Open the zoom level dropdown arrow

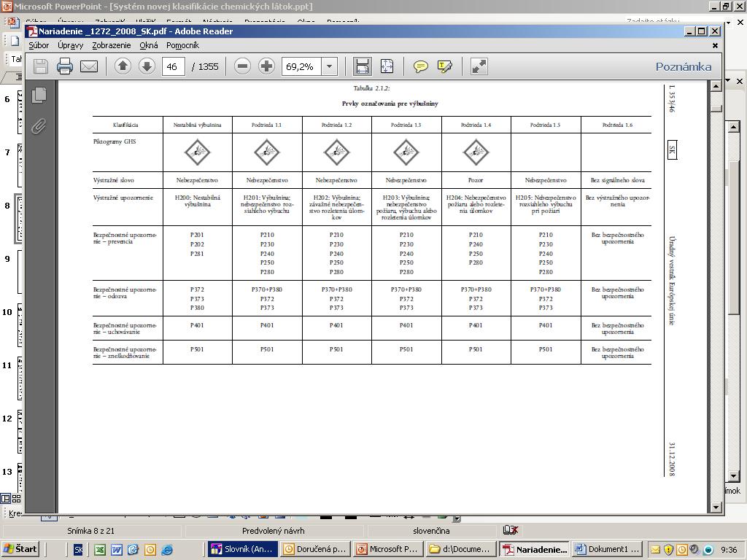(329, 66)
